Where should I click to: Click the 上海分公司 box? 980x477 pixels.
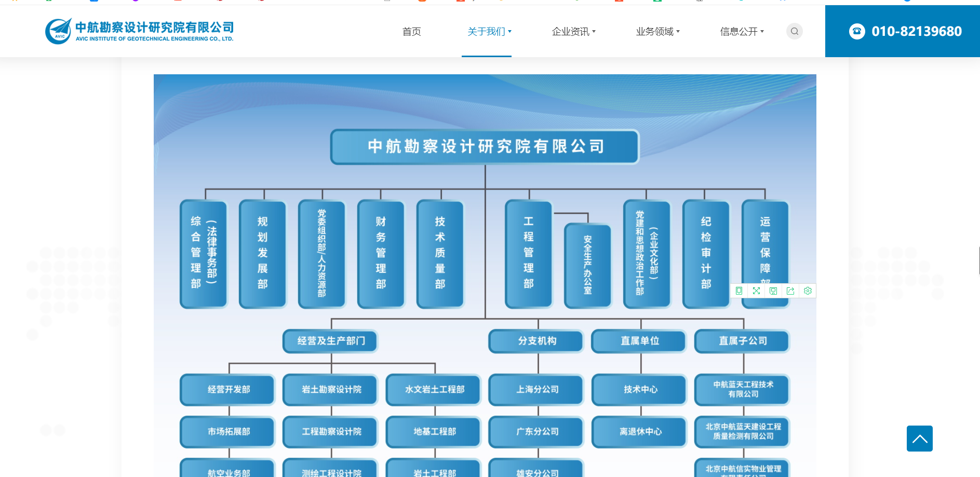click(x=537, y=390)
